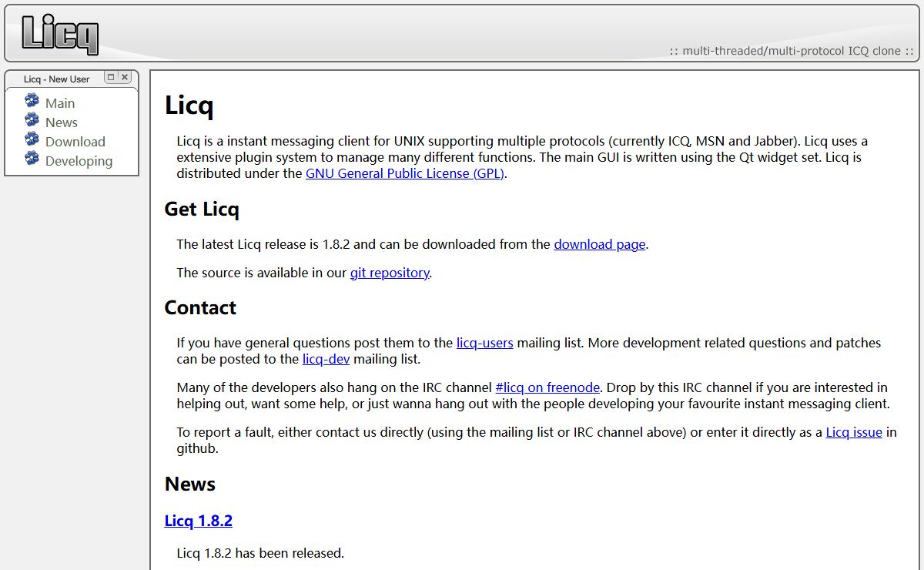Visit the #licq on freenode link
Image resolution: width=924 pixels, height=570 pixels.
click(x=547, y=387)
